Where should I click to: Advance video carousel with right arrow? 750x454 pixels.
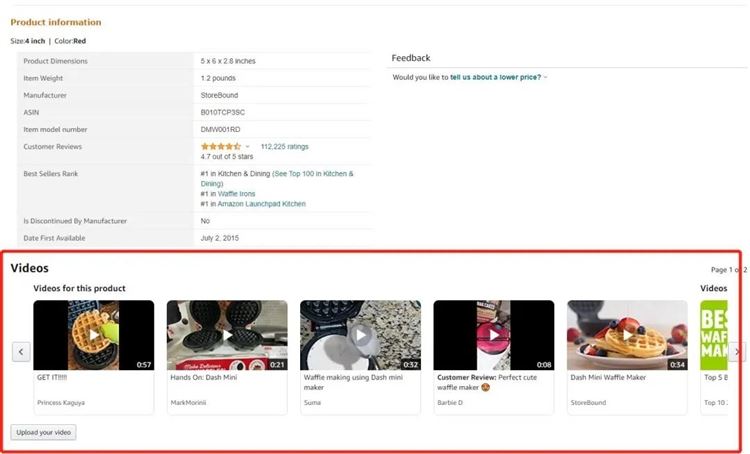[x=737, y=352]
